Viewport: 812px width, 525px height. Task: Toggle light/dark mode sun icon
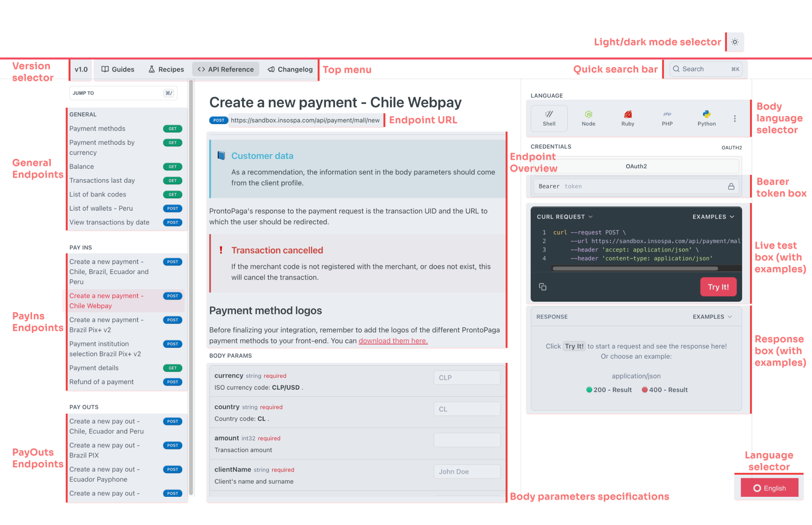tap(735, 42)
